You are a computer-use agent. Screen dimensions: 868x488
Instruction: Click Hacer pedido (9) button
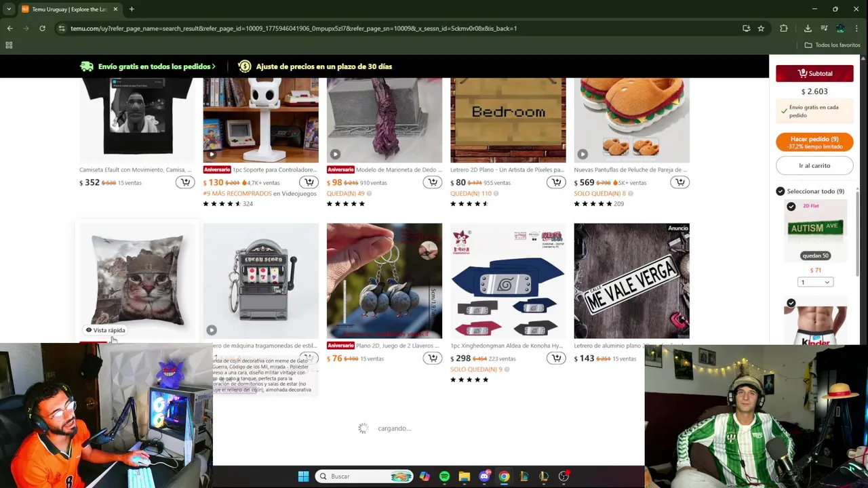coord(814,142)
